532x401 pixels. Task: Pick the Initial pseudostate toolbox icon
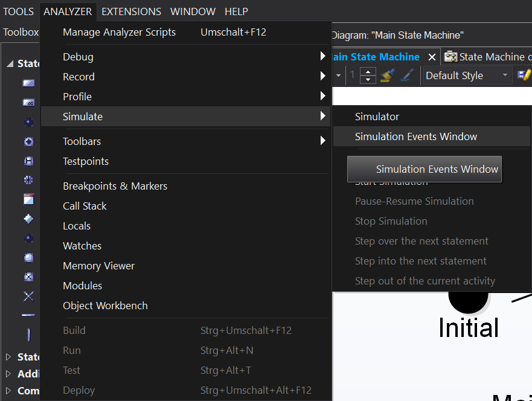pyautogui.click(x=28, y=121)
